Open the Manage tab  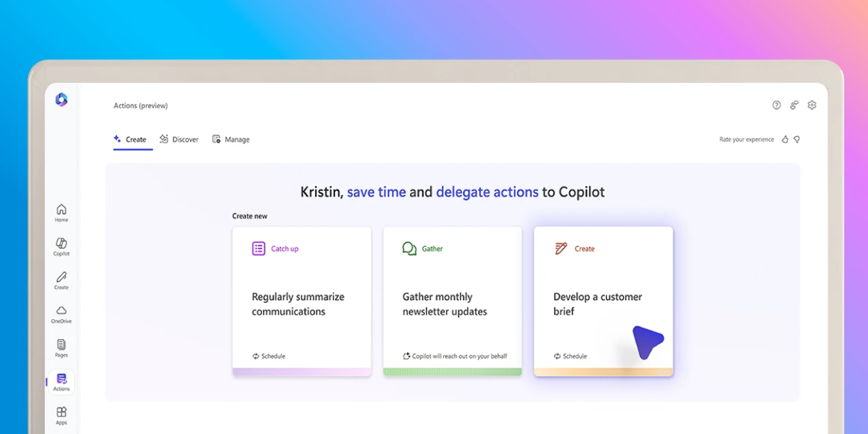(x=231, y=139)
